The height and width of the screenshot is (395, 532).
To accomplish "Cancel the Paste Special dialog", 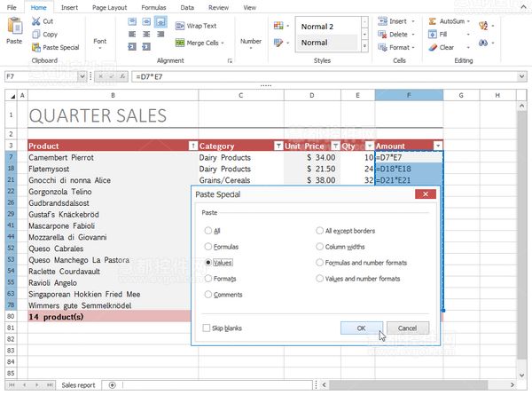I will [x=408, y=328].
